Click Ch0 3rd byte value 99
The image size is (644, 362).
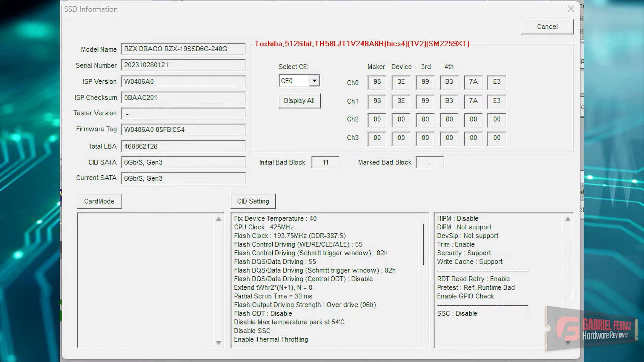pos(425,82)
